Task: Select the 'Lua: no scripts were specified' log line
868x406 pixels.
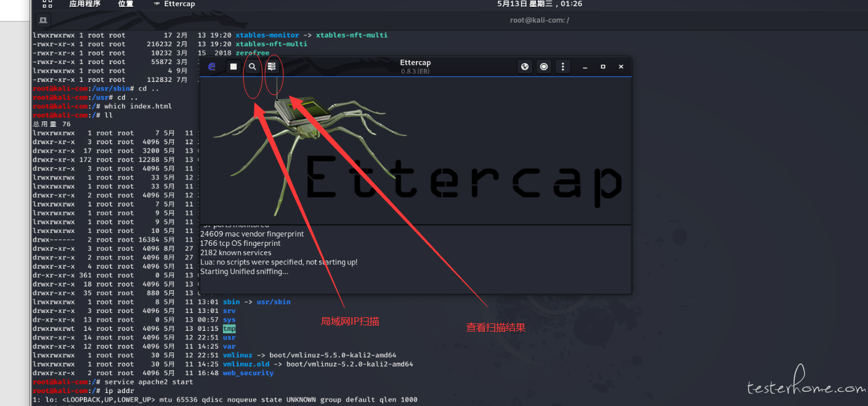Action: [x=279, y=262]
